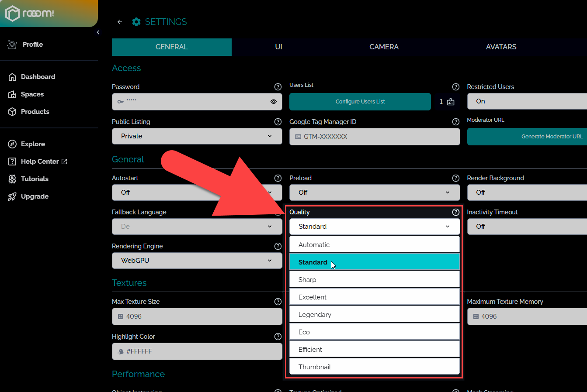This screenshot has height=392, width=587.
Task: Click Configure Users List
Action: pyautogui.click(x=360, y=101)
